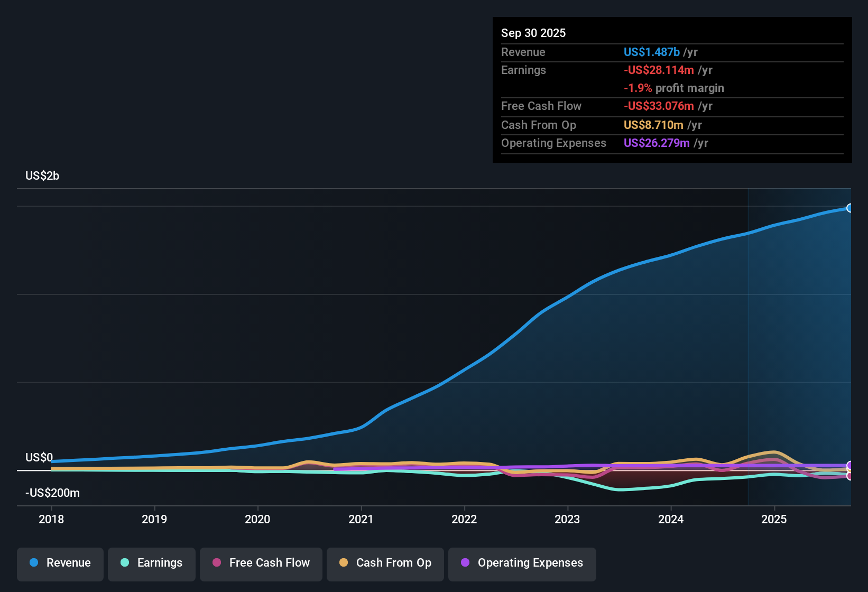Click the Revenue endpoint marker on chart
Image resolution: width=868 pixels, height=592 pixels.
tap(849, 208)
